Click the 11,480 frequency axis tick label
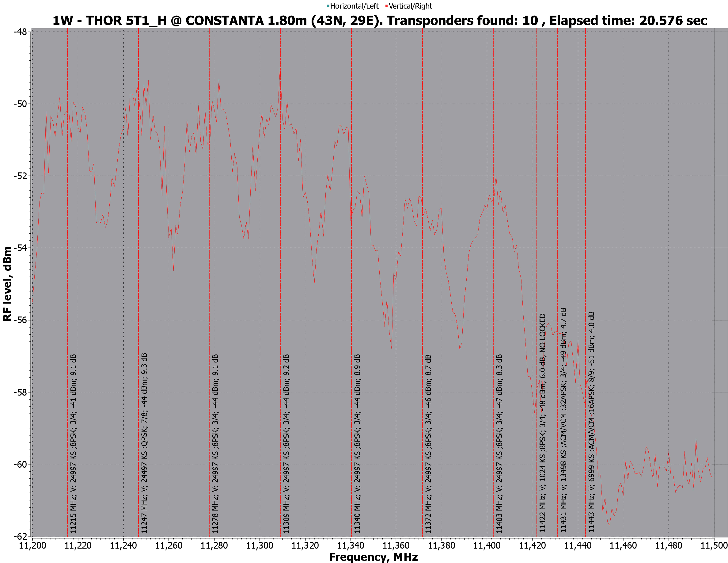 click(669, 546)
